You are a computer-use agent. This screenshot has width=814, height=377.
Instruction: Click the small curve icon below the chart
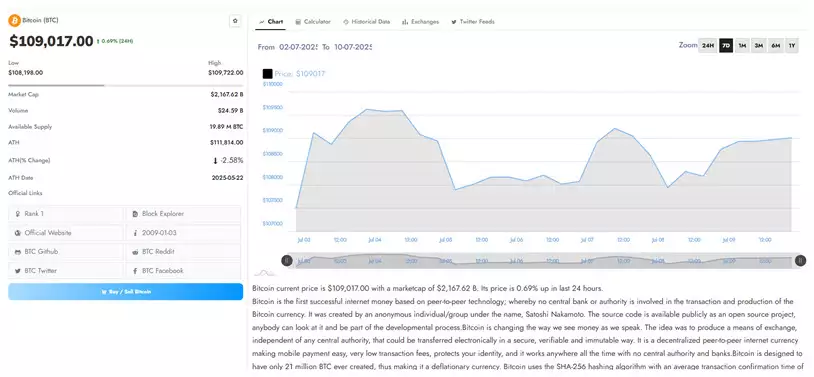click(x=265, y=272)
